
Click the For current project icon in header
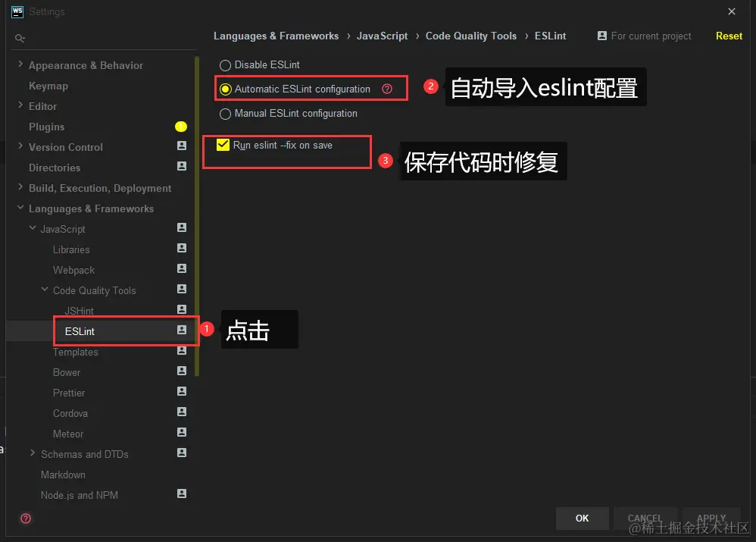pyautogui.click(x=602, y=36)
